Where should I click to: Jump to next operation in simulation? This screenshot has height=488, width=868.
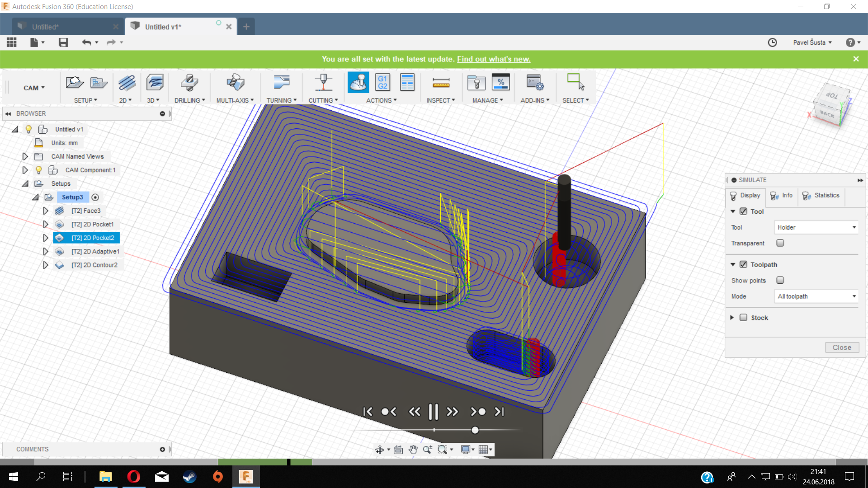478,412
